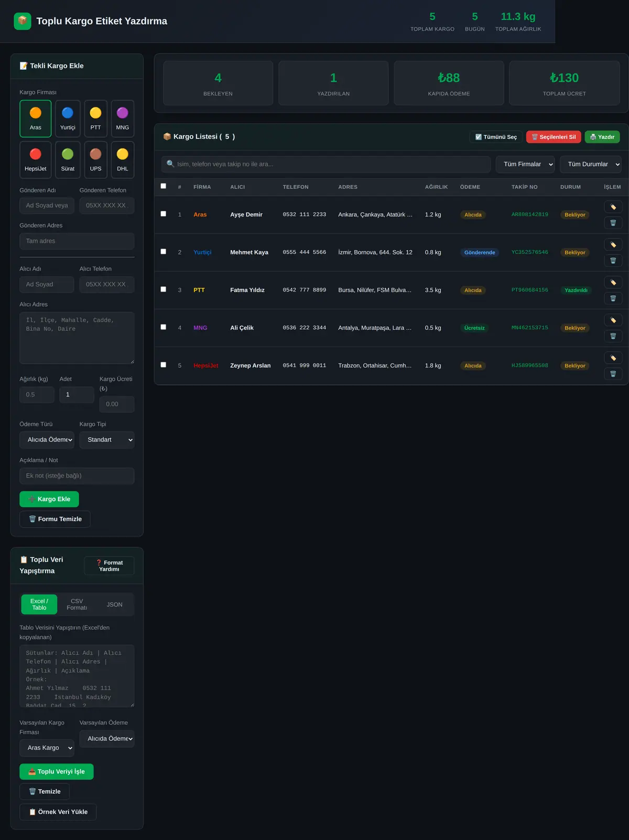Focus the cargo list search field
This screenshot has width=629, height=840.
326,164
